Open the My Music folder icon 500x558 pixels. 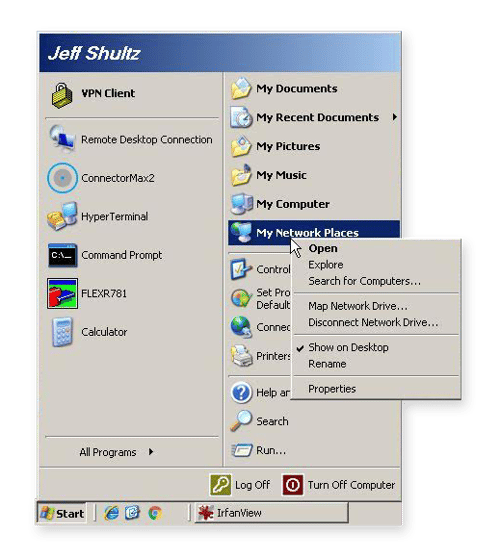pyautogui.click(x=241, y=175)
